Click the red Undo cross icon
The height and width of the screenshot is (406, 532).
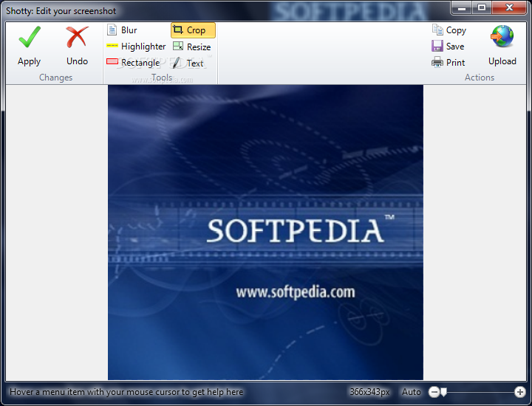point(77,37)
